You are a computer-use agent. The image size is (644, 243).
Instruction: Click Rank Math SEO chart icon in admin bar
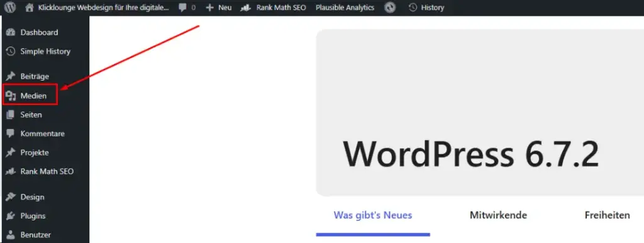point(245,8)
